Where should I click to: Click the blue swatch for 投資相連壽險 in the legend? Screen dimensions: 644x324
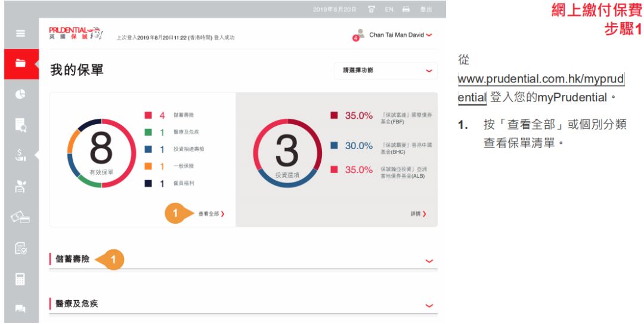(x=148, y=149)
